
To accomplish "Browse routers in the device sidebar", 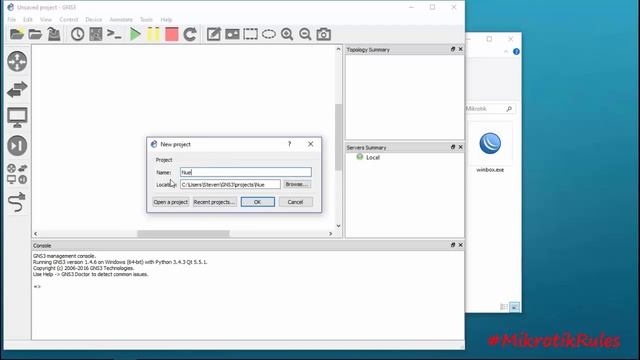I will pyautogui.click(x=17, y=61).
